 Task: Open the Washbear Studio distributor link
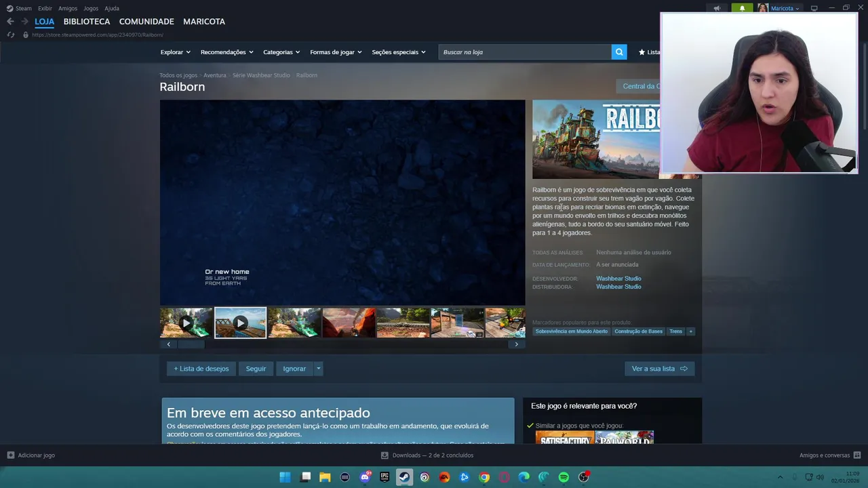(x=618, y=287)
